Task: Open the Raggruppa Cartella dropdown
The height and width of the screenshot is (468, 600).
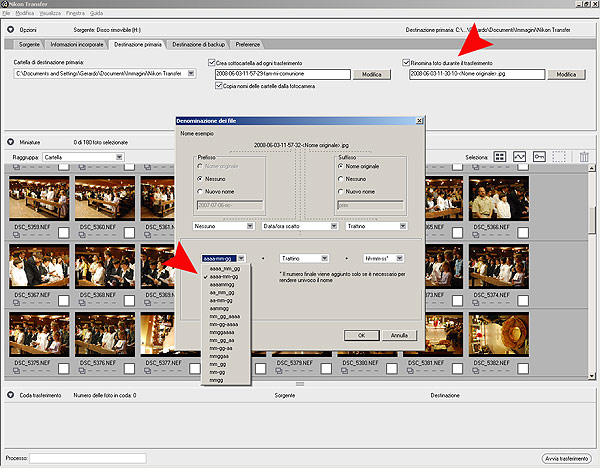Action: pos(119,157)
